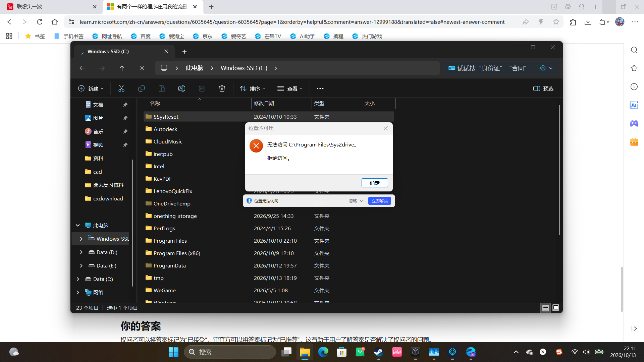Open browser sidebar game controller icon
Screen dimensions: 644x362
[634, 123]
